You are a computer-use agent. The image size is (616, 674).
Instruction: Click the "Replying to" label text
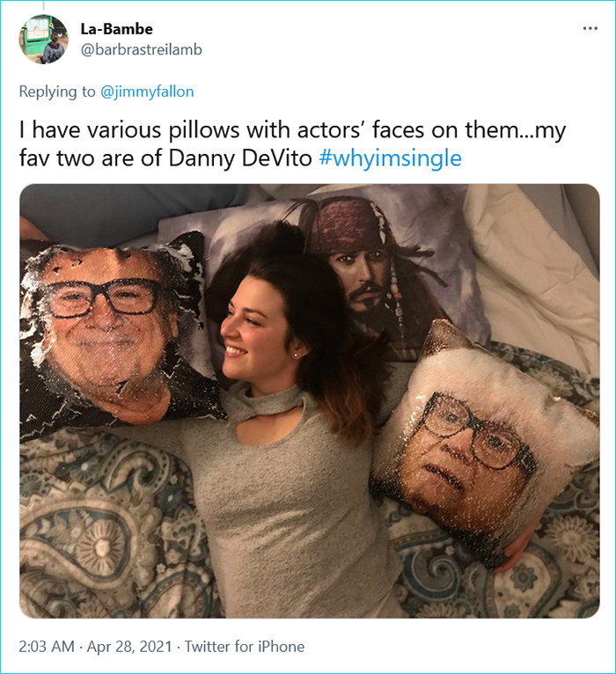(x=56, y=92)
